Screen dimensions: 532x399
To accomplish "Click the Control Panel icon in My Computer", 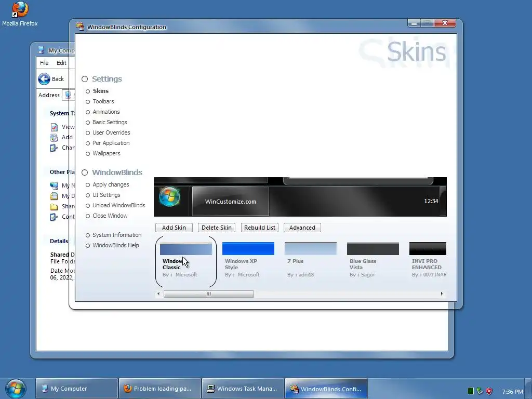I will point(54,217).
